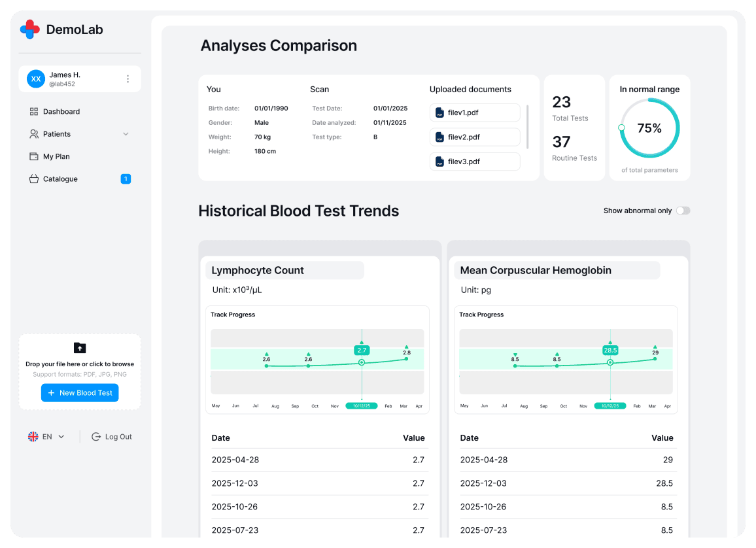Click the 2.7 data point on Lymphocyte chart
This screenshot has width=756, height=548.
pyautogui.click(x=362, y=362)
